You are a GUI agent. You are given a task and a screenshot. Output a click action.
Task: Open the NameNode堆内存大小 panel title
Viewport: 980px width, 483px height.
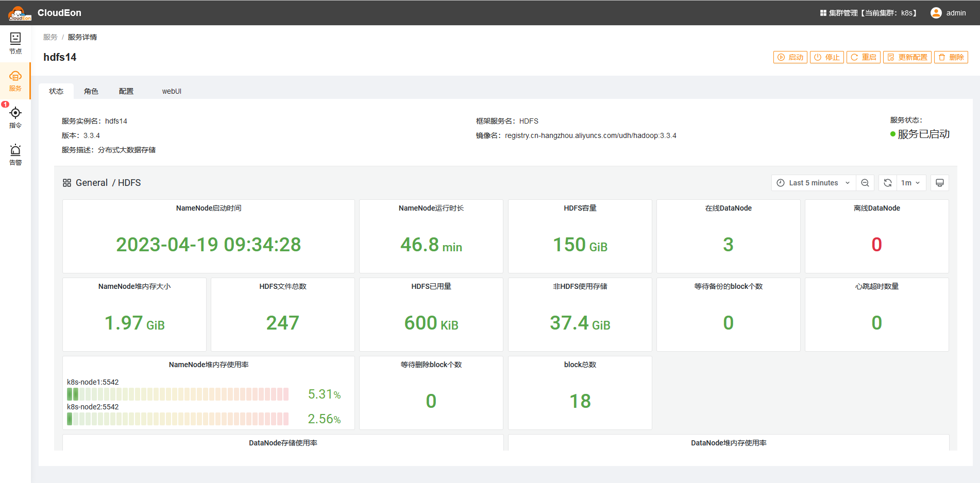134,286
